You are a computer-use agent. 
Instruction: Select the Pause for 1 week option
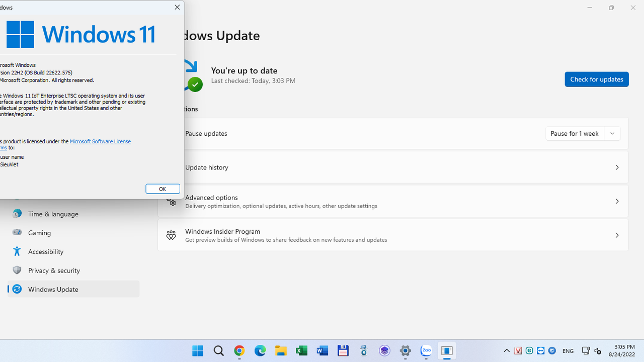point(575,133)
